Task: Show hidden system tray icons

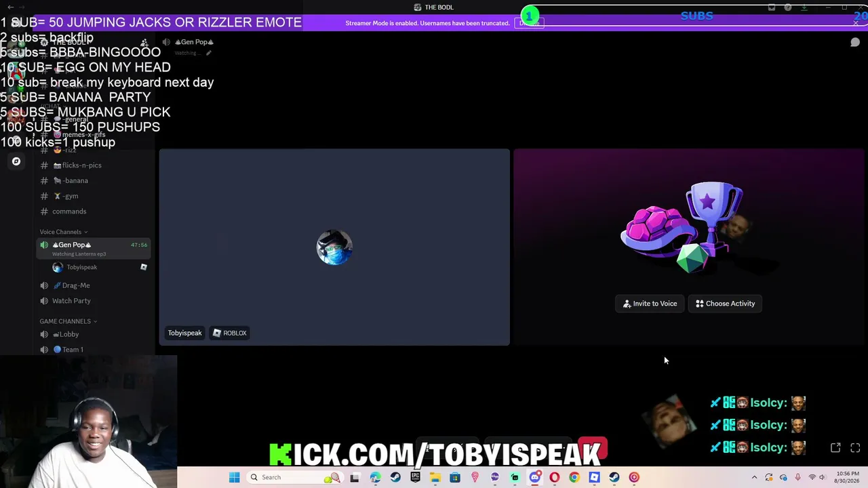Action: [x=754, y=477]
